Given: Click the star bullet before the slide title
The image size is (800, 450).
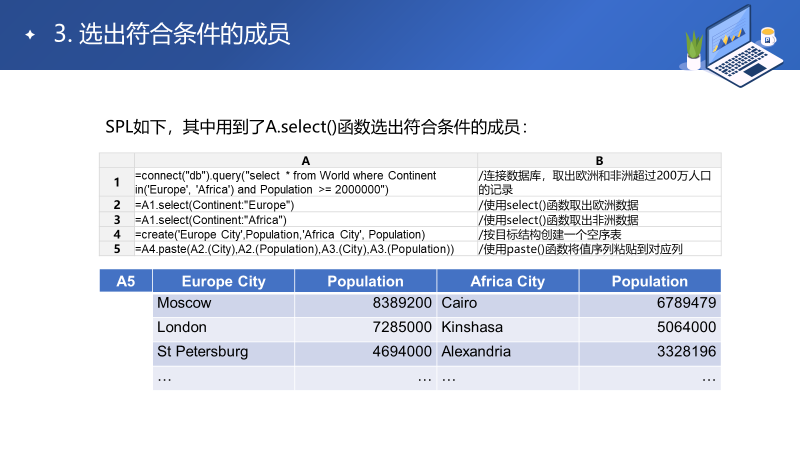Looking at the screenshot, I should [30, 35].
